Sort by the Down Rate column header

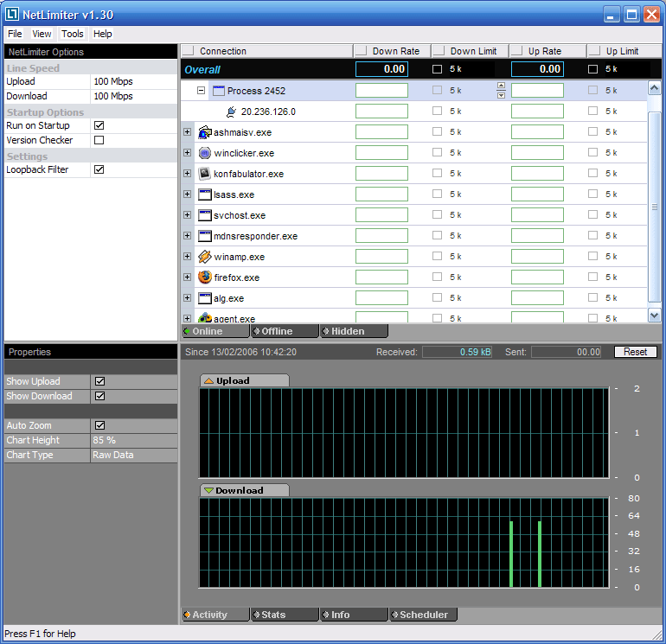tap(392, 51)
